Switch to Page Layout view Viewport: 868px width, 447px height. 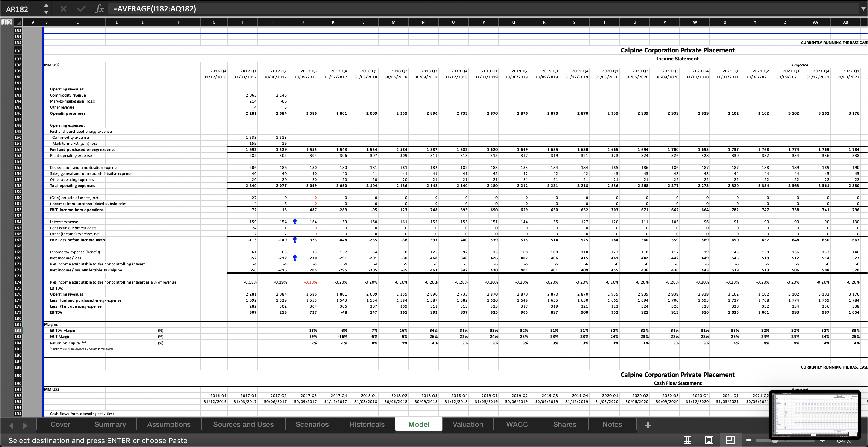709,440
